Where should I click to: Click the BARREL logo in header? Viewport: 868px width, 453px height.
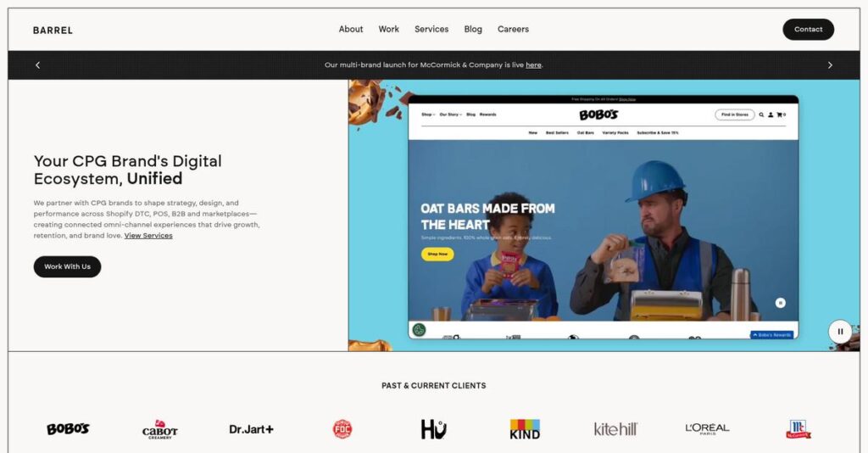[53, 31]
